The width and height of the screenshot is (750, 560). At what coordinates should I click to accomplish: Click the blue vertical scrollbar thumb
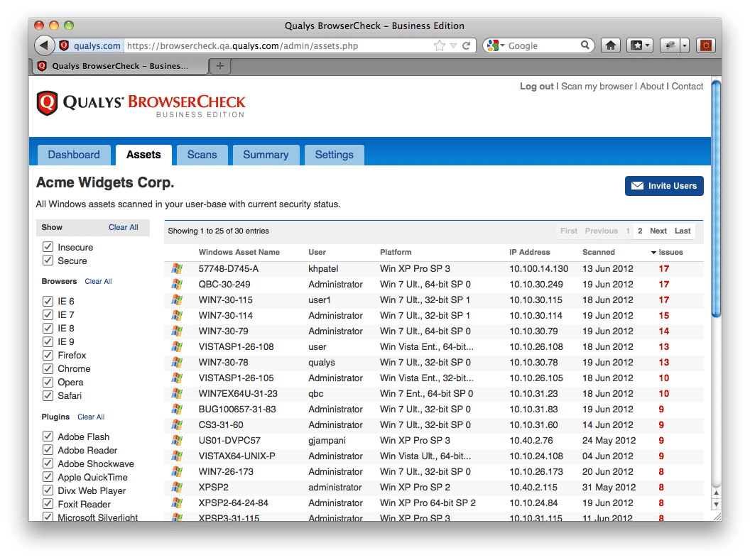coord(716,199)
